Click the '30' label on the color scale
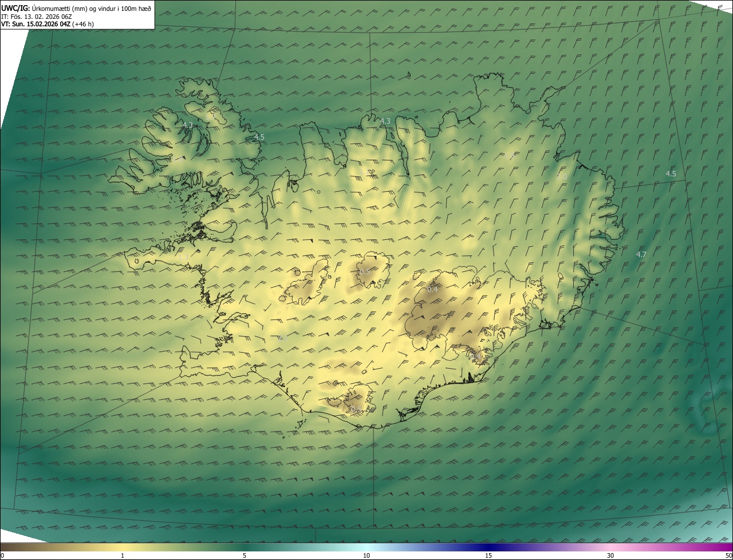Image resolution: width=733 pixels, height=560 pixels. click(x=610, y=555)
